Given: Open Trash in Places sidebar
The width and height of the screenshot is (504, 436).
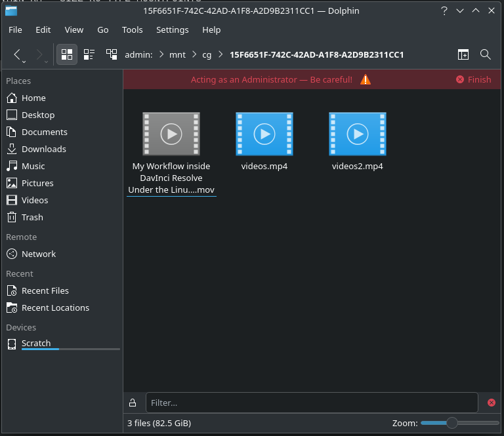Looking at the screenshot, I should [32, 217].
